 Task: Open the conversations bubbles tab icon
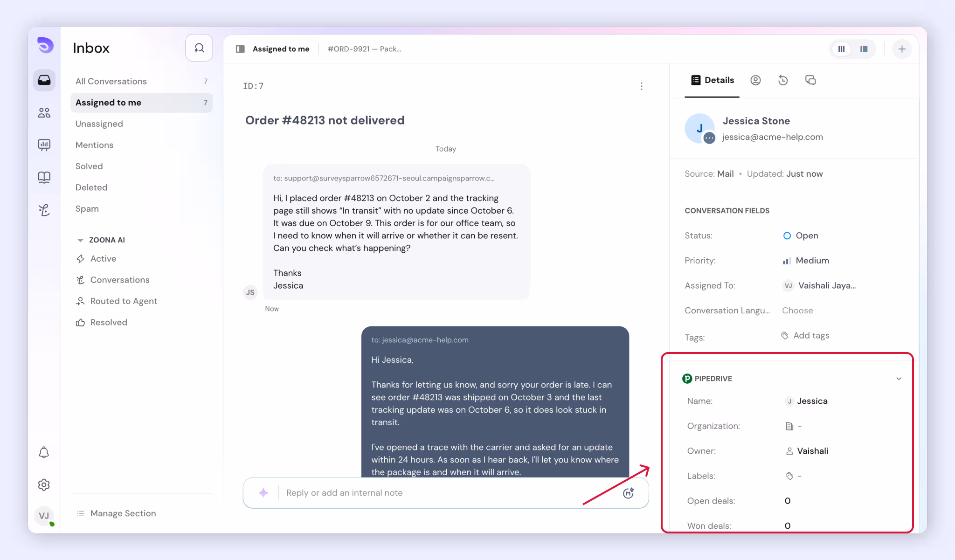coord(810,80)
